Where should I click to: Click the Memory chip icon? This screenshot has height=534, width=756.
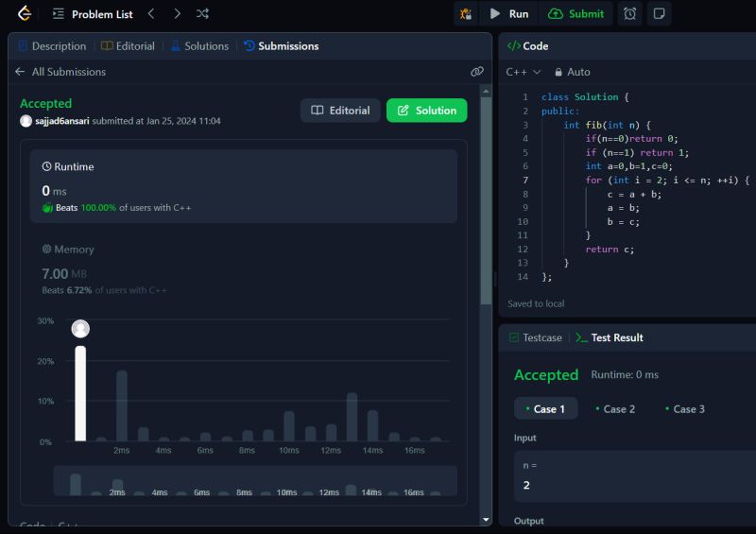pos(46,249)
